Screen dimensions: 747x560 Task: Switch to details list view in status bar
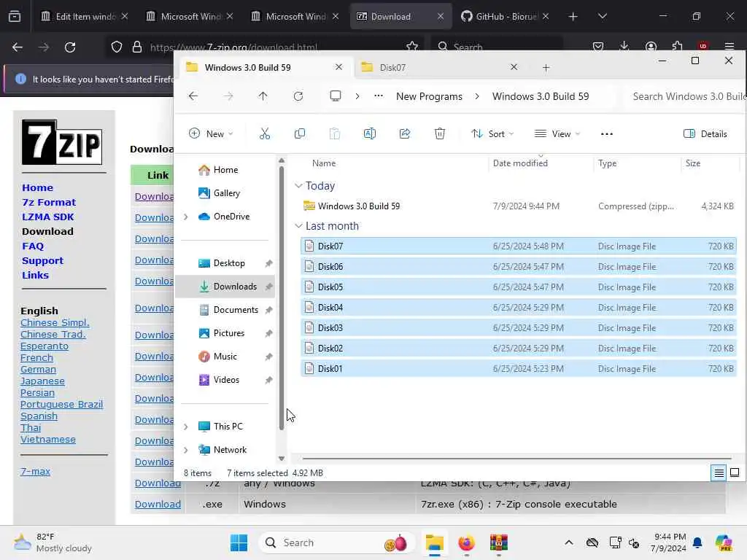(719, 472)
